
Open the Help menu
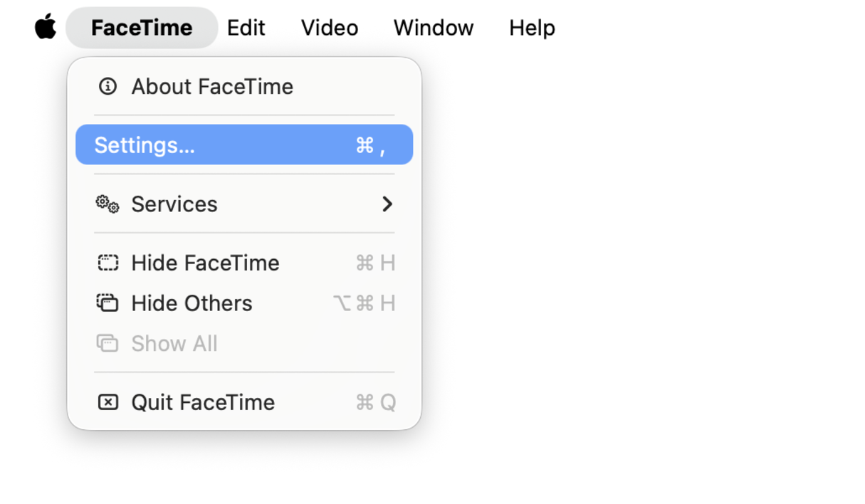pyautogui.click(x=532, y=28)
